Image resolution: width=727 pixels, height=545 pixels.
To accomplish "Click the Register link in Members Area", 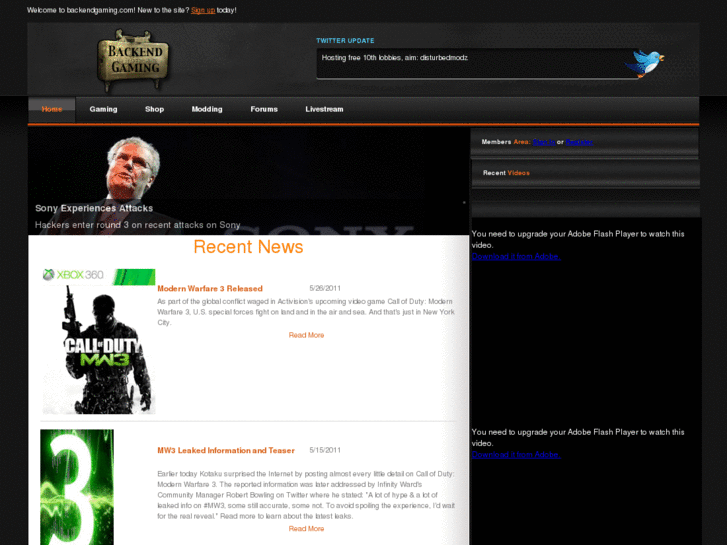I will tap(579, 142).
